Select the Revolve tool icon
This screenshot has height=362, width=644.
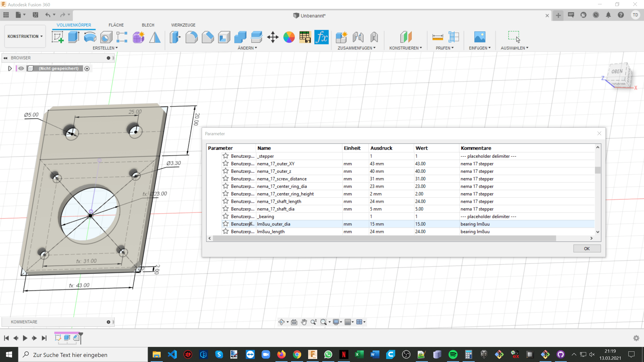(x=90, y=37)
